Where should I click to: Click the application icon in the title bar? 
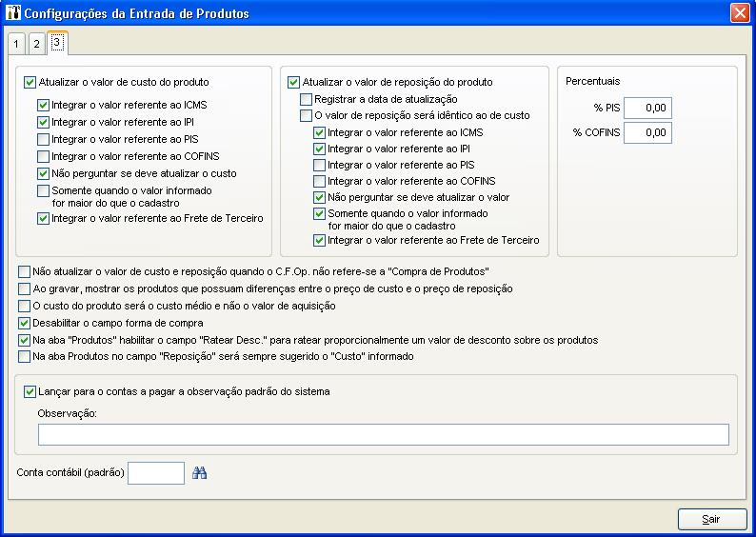tap(13, 13)
